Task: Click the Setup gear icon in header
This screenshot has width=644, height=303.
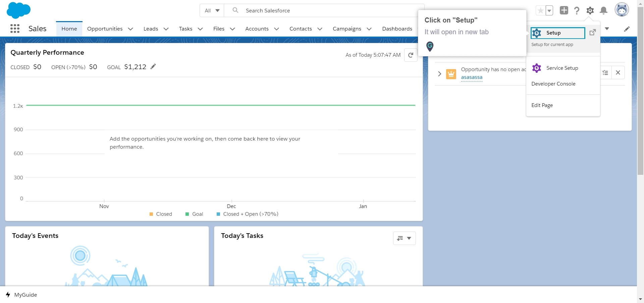Action: 590,11
